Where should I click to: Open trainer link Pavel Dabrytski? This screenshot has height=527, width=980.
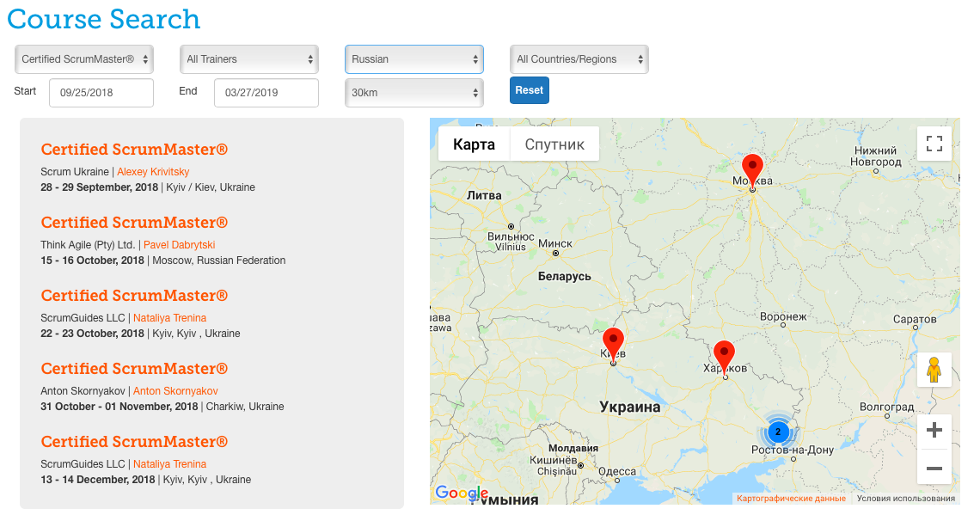[x=180, y=245]
